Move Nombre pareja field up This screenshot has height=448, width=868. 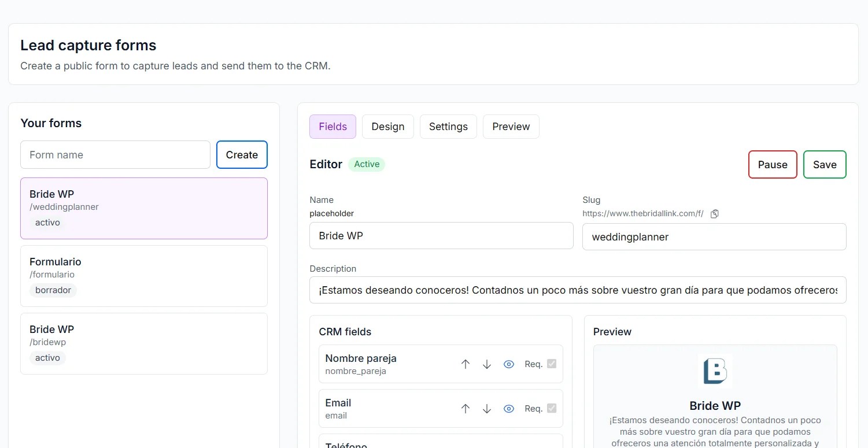point(466,364)
